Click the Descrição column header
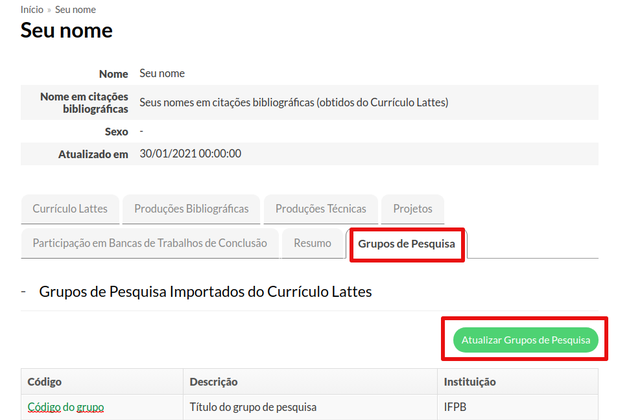Screen dimensions: 618x420 click(x=212, y=382)
